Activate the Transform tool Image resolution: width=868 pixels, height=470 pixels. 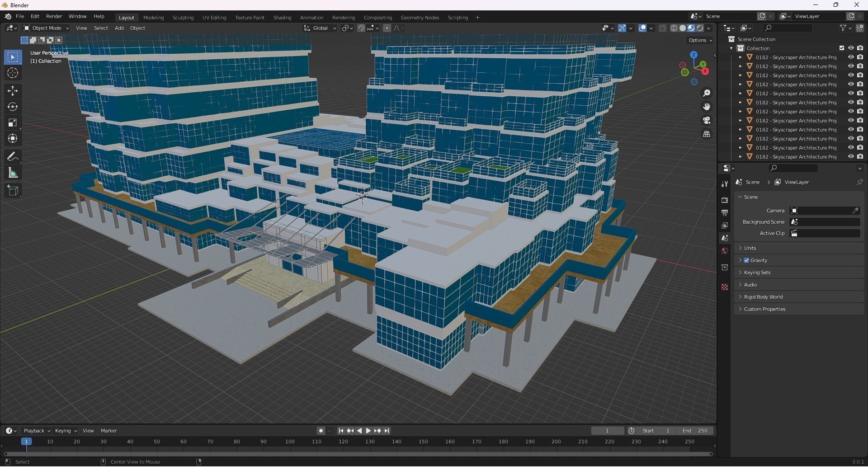[13, 138]
